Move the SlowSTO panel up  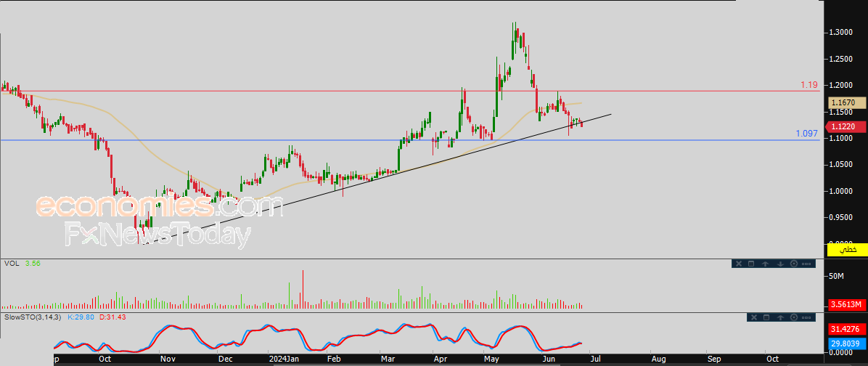click(x=779, y=317)
